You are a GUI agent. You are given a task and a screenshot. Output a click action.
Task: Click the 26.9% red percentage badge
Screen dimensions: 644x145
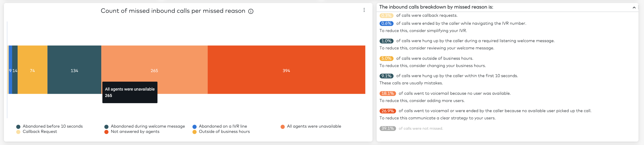tap(388, 111)
